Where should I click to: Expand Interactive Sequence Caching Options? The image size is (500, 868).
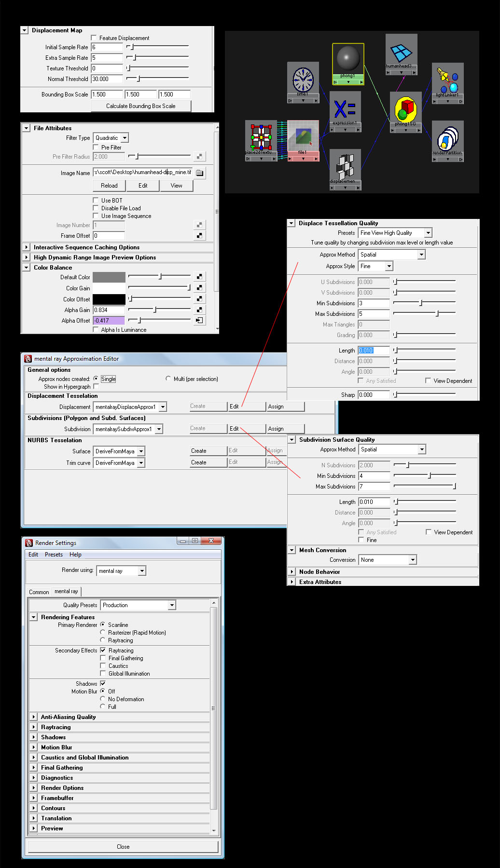tap(27, 247)
